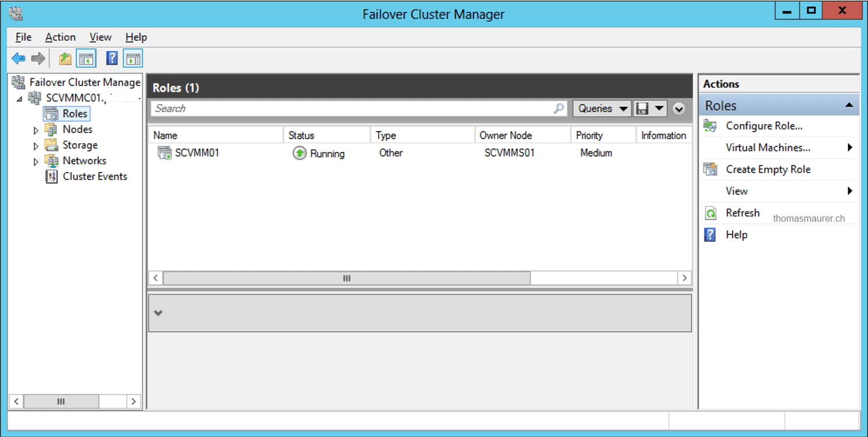Open the Action menu
Image resolution: width=868 pixels, height=437 pixels.
[x=60, y=37]
